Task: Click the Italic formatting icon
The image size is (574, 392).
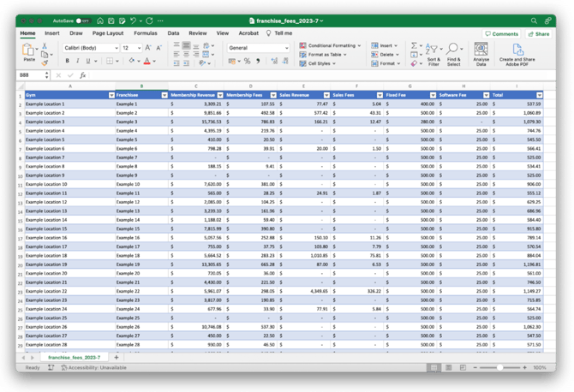Action: click(78, 62)
